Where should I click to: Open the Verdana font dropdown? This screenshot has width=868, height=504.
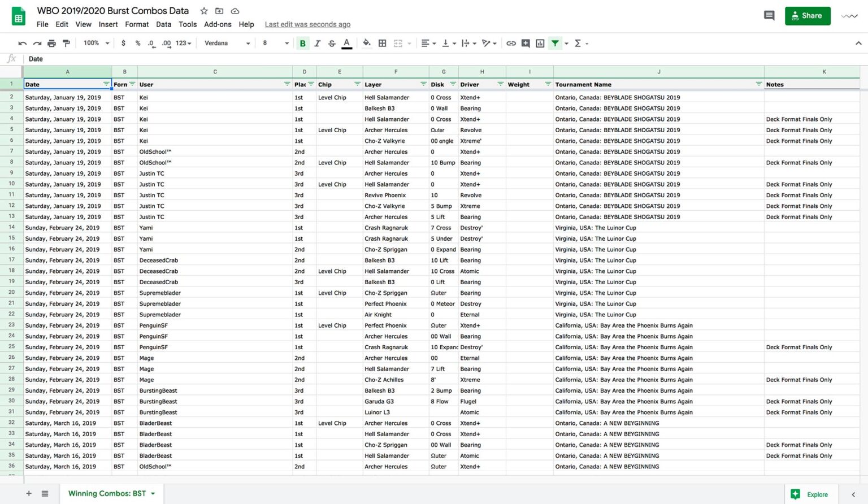click(x=227, y=43)
